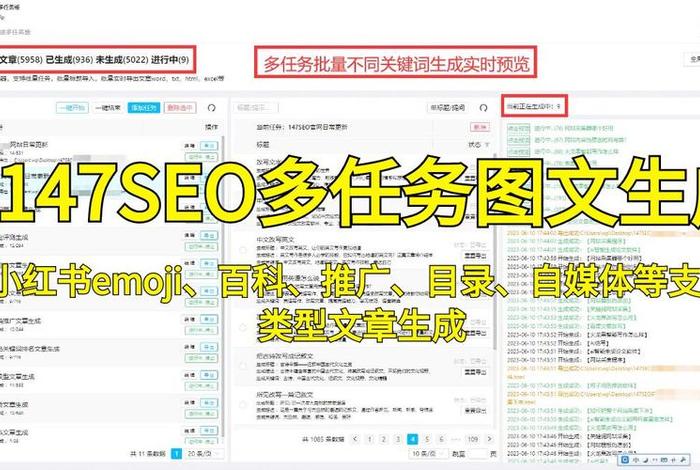This screenshot has width=700, height=470.
Task: Click the 共 1085 条数据 total count
Action: point(323,439)
